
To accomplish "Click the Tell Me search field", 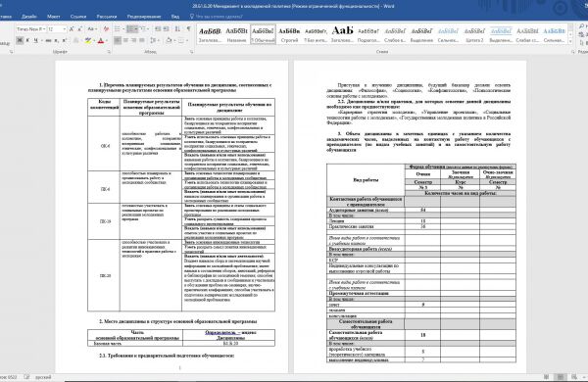I will tap(220, 17).
